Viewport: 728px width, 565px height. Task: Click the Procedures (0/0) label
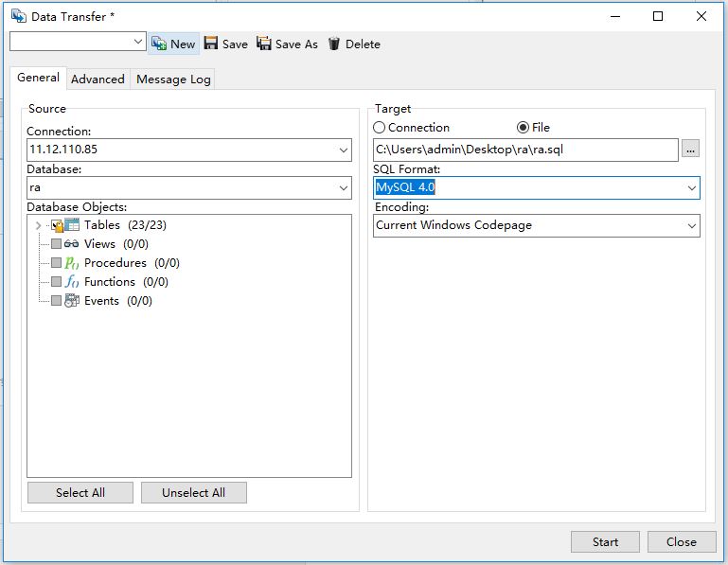pyautogui.click(x=132, y=263)
